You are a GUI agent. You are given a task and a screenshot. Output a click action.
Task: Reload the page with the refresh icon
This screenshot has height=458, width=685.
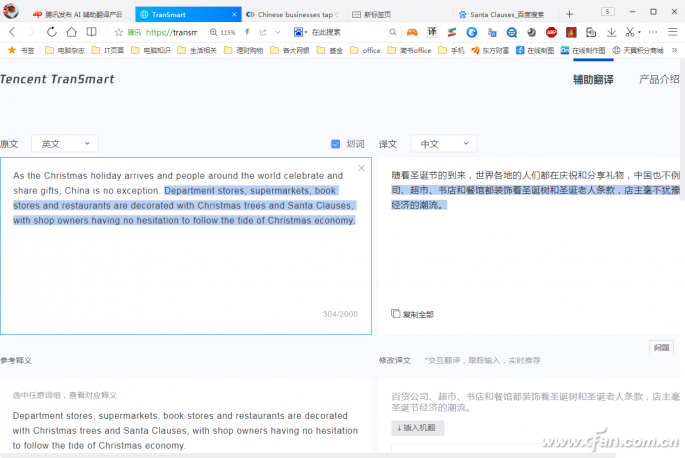coord(52,32)
